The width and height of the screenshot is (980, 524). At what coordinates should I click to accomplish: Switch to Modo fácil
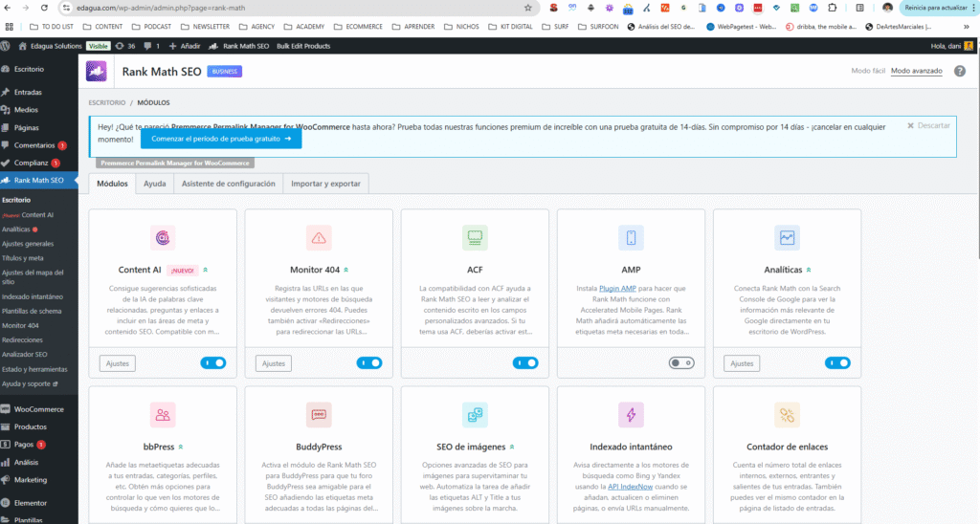(x=868, y=72)
